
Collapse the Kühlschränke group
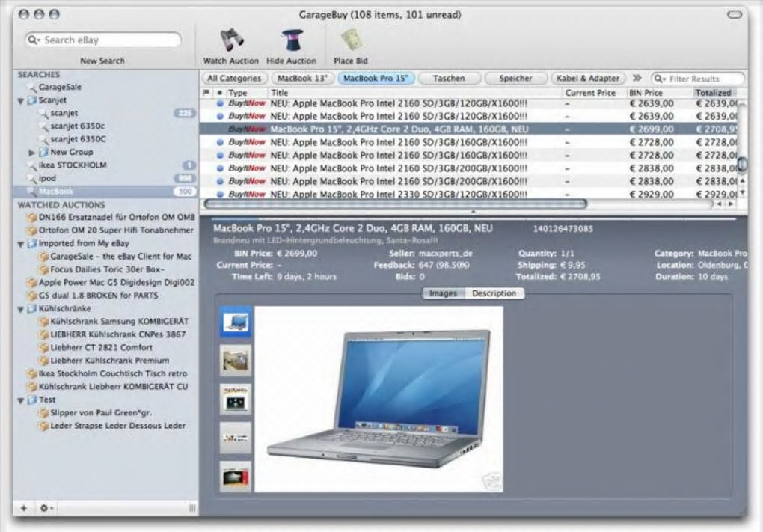(x=21, y=309)
